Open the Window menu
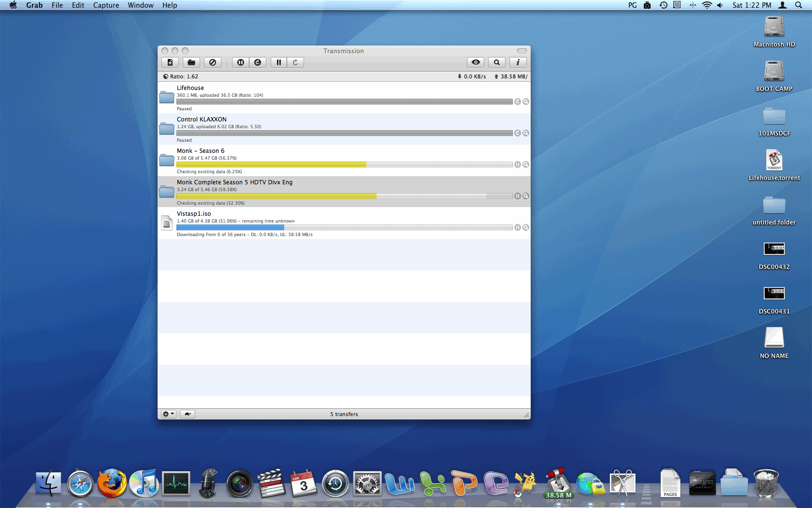Screen dimensions: 812x508 click(141, 5)
